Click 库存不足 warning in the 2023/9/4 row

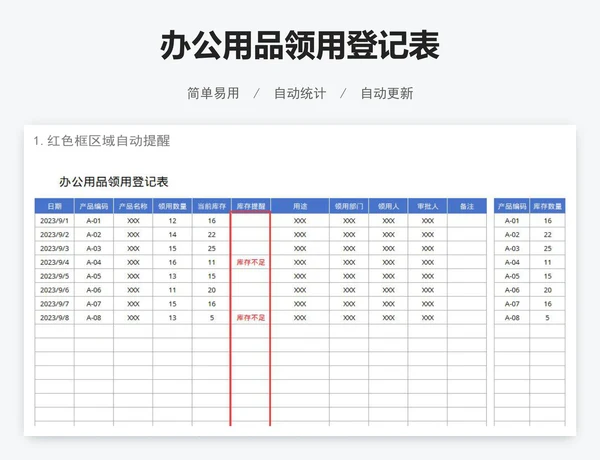tap(251, 262)
